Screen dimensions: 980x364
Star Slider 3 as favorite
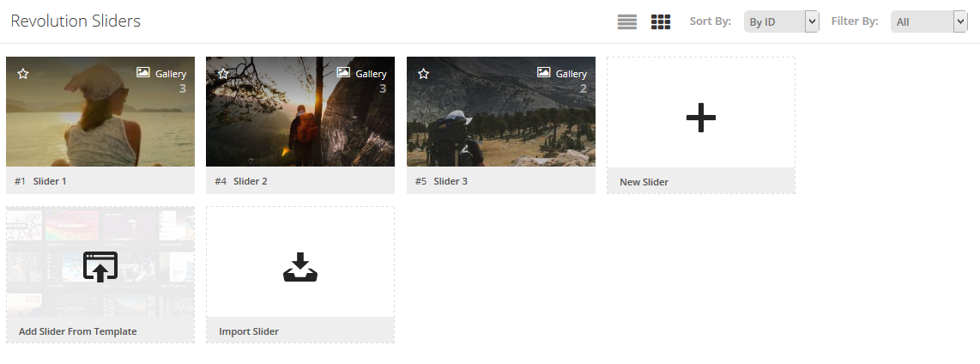423,74
